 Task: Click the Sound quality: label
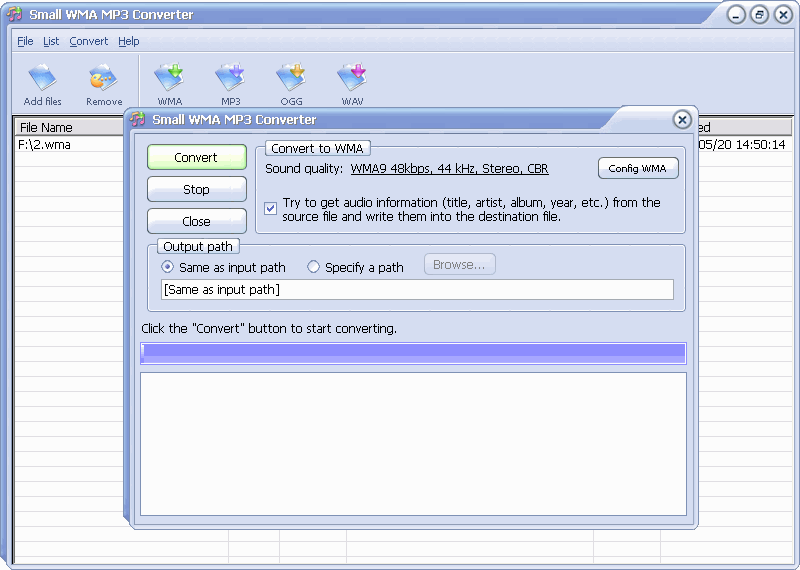click(304, 169)
